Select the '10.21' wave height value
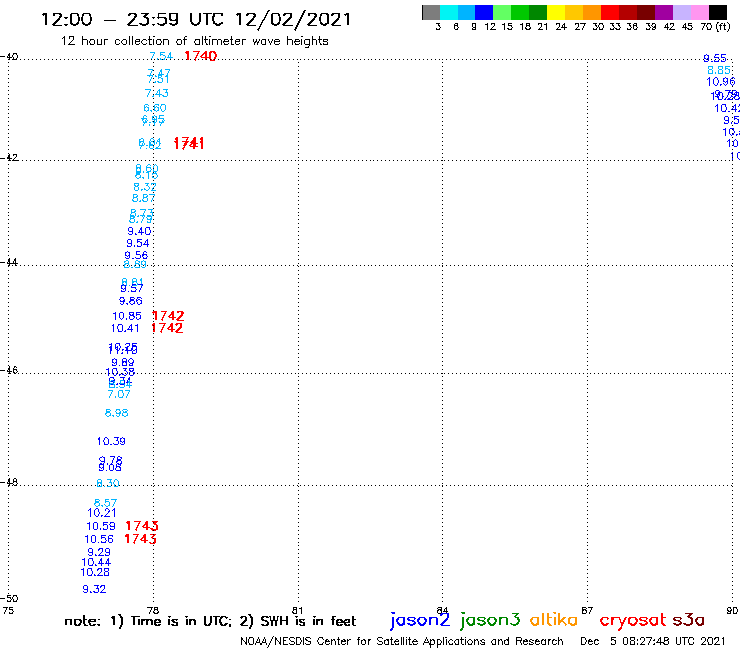The width and height of the screenshot is (740, 650). point(102,513)
